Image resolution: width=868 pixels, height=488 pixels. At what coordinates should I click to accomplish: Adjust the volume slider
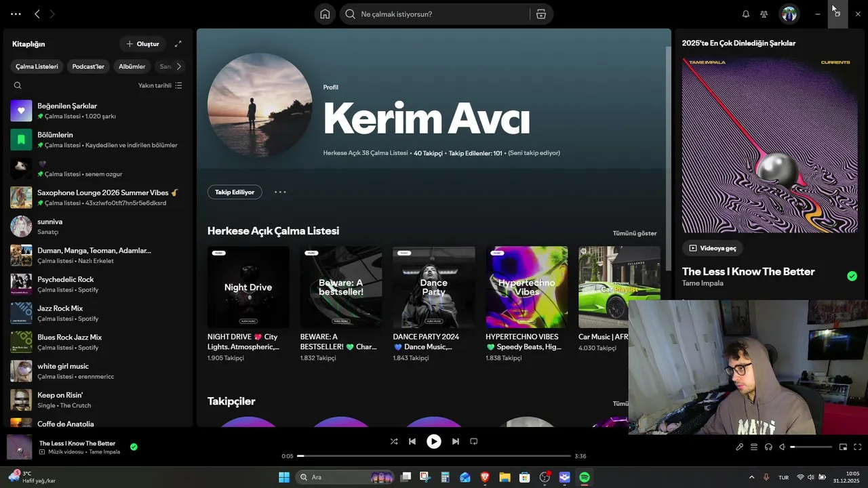point(811,447)
